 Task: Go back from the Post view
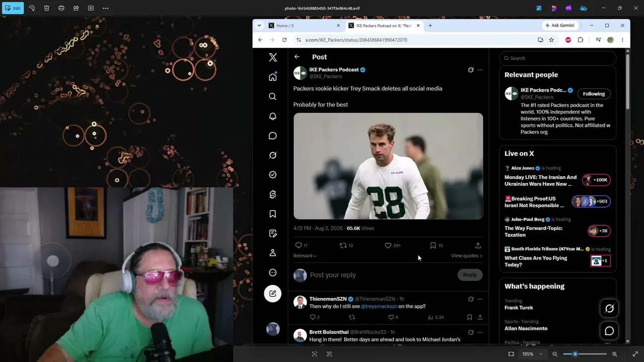point(297,57)
